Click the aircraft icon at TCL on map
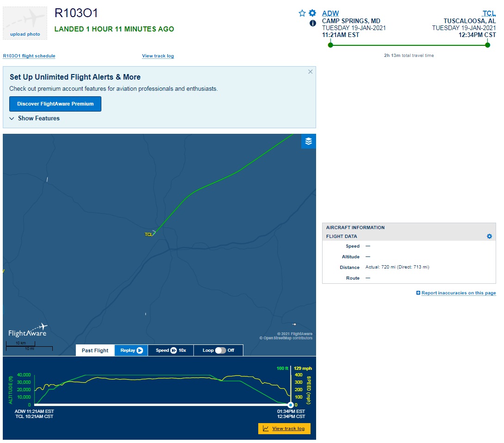504x443 pixels. [x=154, y=232]
